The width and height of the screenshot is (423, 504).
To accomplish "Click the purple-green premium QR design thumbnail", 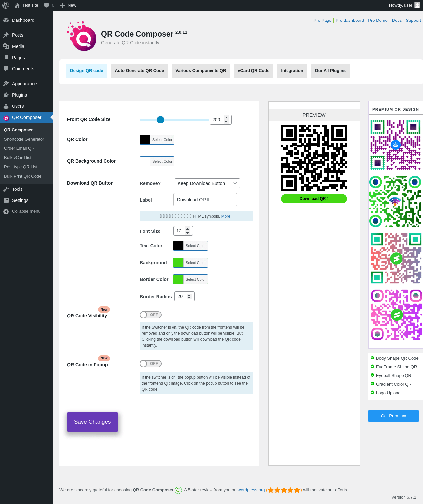I will [x=396, y=145].
